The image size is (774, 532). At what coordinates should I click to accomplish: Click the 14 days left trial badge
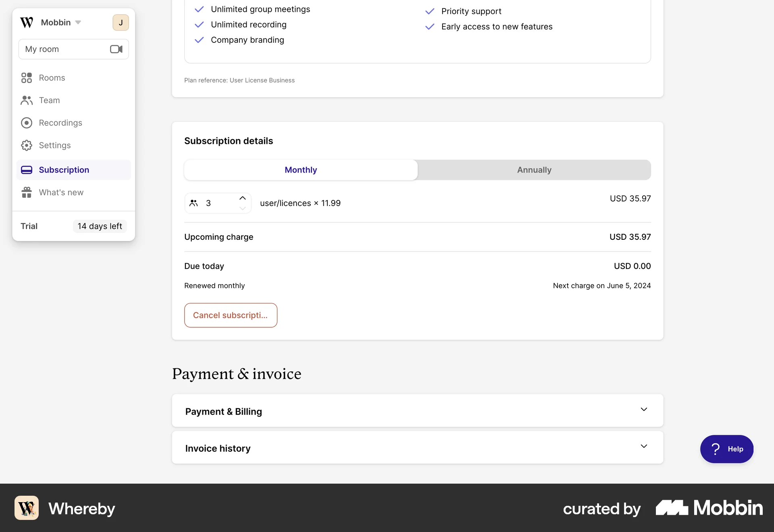click(x=100, y=226)
